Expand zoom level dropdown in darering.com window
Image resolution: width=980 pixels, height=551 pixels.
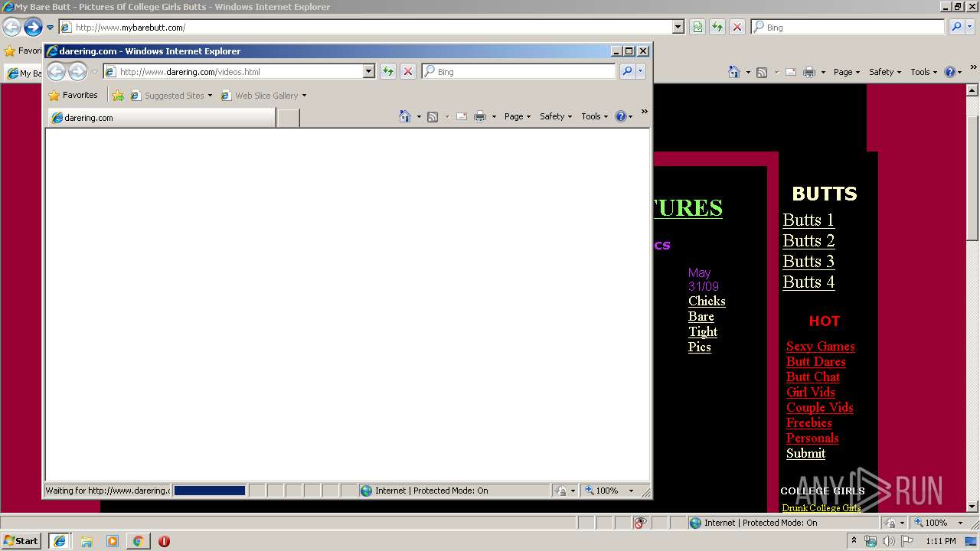[x=632, y=491]
